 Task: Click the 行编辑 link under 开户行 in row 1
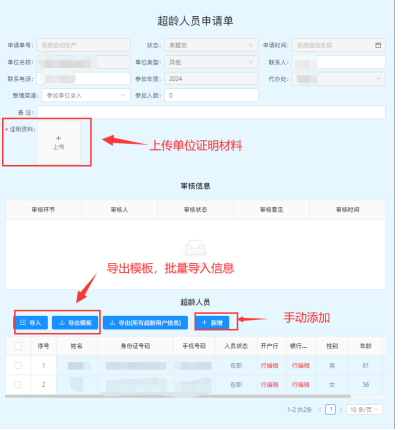[269, 366]
